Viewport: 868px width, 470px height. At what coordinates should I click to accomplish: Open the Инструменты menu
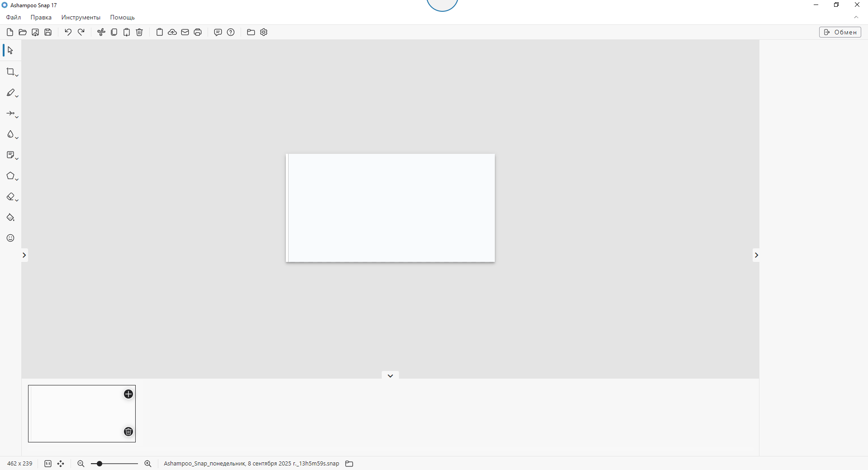81,17
